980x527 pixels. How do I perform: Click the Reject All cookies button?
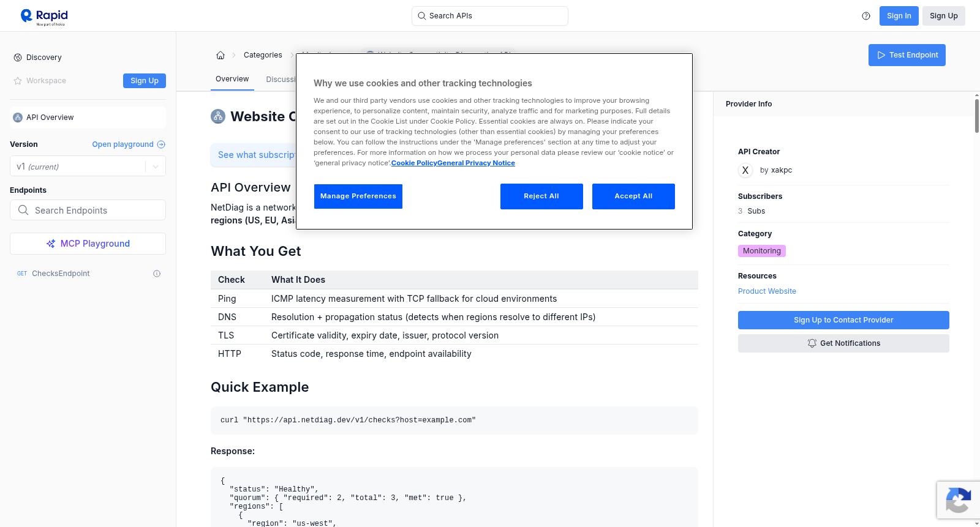(x=541, y=196)
